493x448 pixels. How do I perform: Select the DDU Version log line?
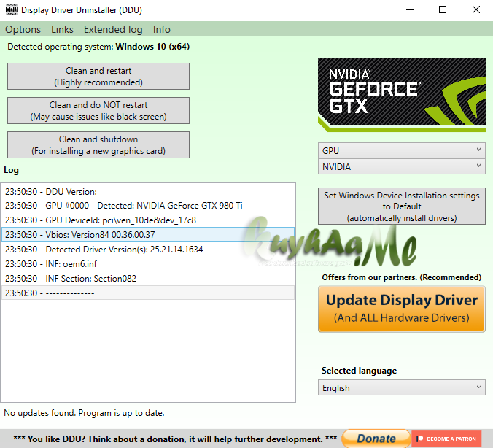148,192
